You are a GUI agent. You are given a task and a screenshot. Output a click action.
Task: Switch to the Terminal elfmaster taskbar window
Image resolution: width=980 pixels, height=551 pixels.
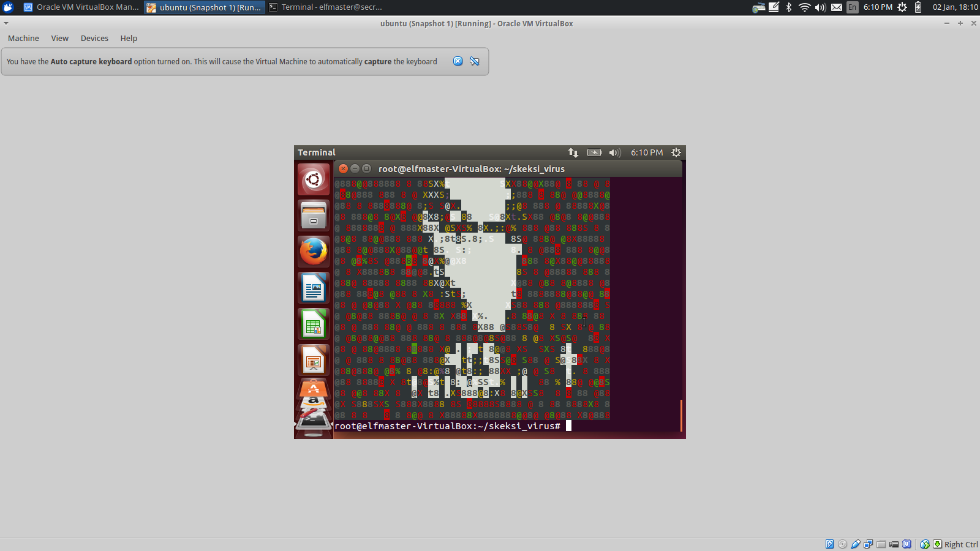point(326,7)
